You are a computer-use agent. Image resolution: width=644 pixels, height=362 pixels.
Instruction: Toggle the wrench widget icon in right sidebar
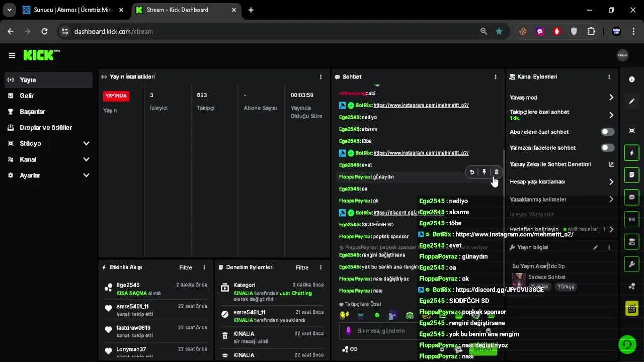632,264
